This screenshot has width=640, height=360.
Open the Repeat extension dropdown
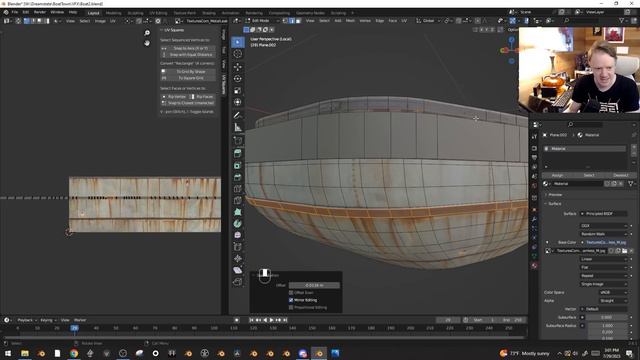pyautogui.click(x=604, y=276)
